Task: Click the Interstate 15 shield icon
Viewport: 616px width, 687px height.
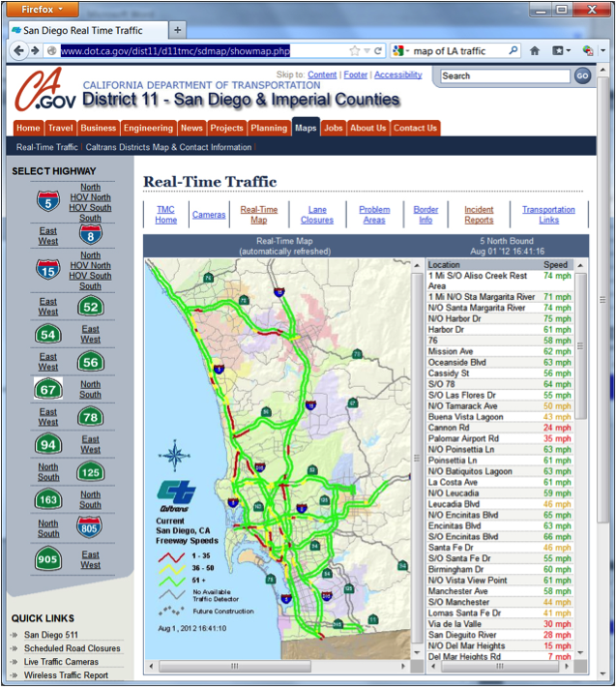Action: tap(48, 270)
